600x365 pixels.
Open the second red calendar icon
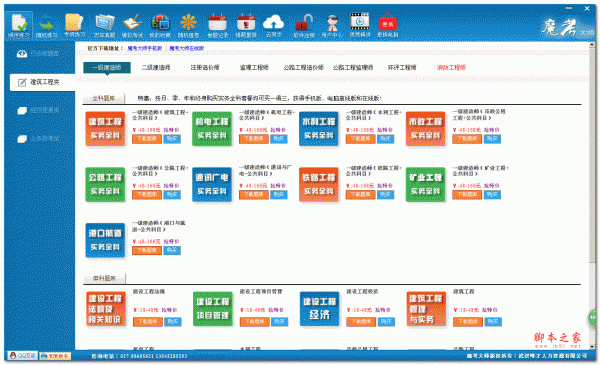(x=246, y=25)
